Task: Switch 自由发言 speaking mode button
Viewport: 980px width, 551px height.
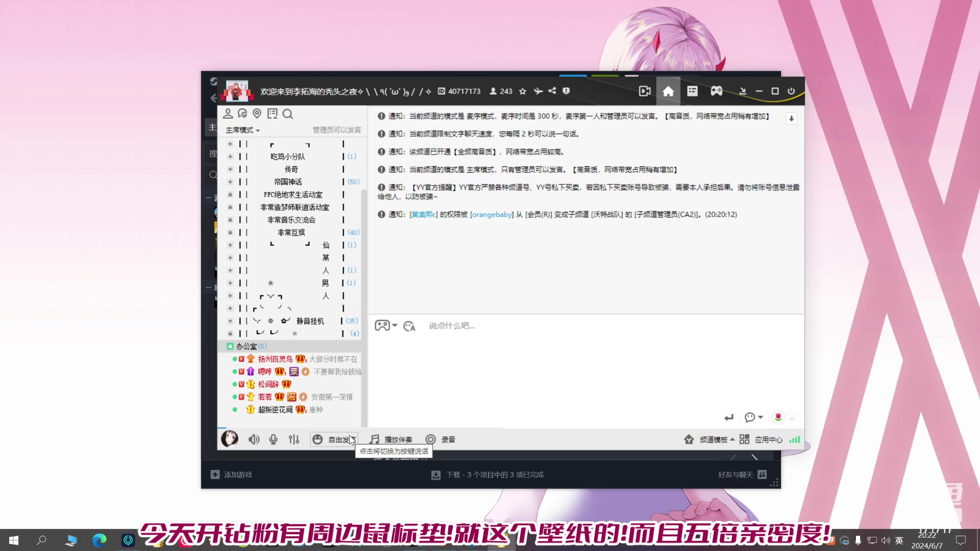Action: tap(334, 439)
